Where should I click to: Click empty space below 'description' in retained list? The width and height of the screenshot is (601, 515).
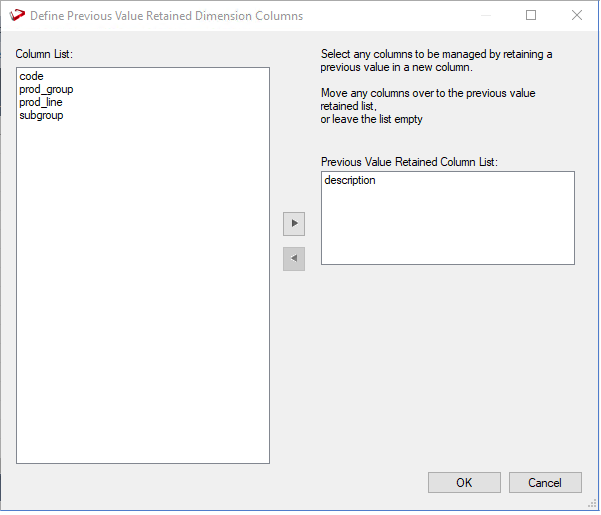pyautogui.click(x=447, y=230)
